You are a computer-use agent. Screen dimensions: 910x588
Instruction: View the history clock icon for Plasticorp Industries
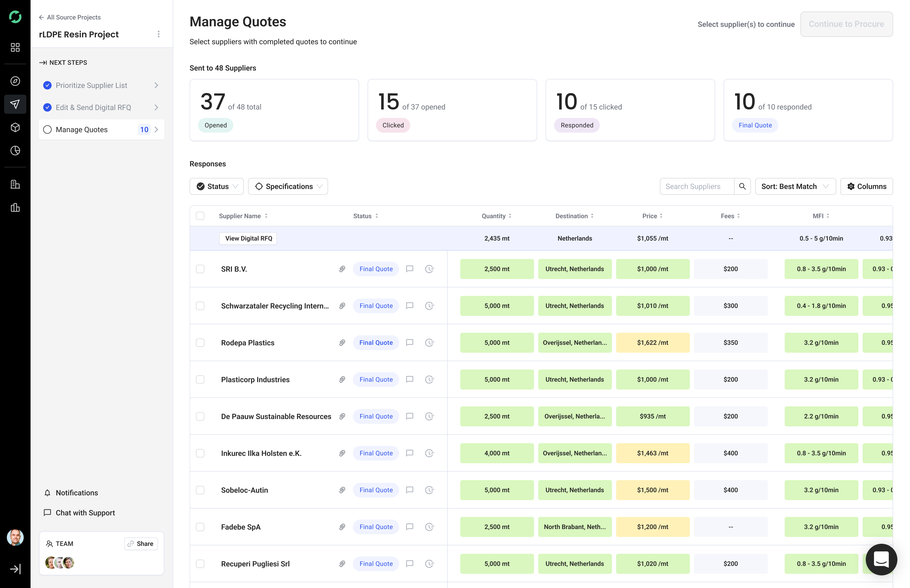click(430, 380)
